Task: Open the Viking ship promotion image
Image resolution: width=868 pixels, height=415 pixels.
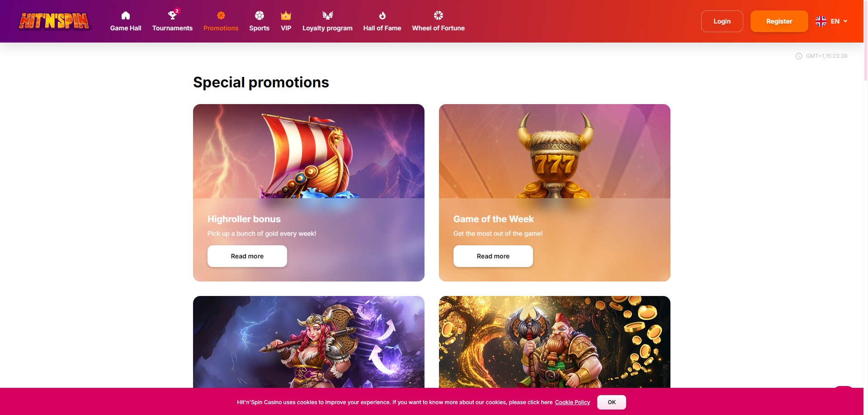Action: point(309,151)
